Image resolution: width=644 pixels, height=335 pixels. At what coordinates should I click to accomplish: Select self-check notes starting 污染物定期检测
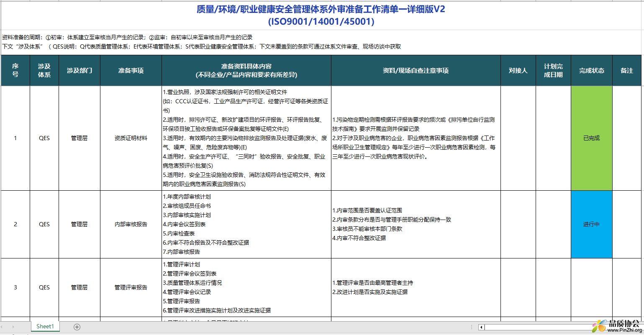tap(416, 138)
